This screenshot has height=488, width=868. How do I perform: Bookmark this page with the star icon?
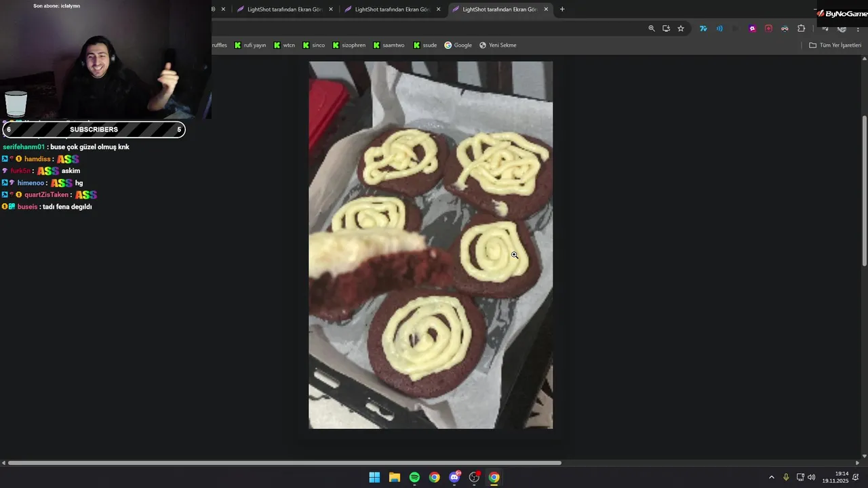click(x=681, y=28)
